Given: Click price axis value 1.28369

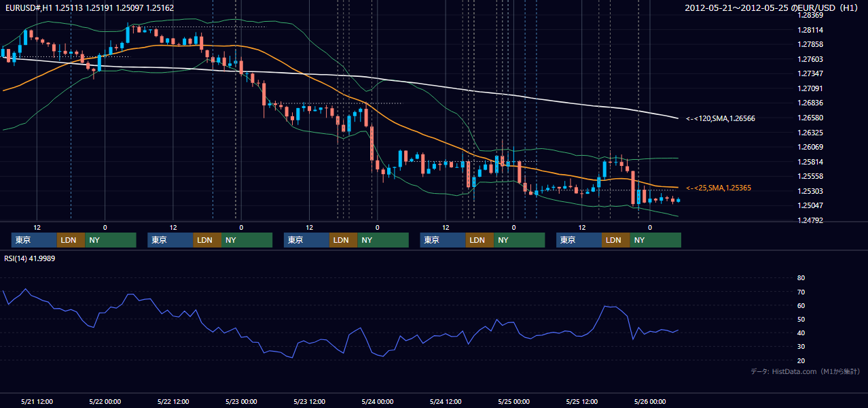Looking at the screenshot, I should 810,15.
